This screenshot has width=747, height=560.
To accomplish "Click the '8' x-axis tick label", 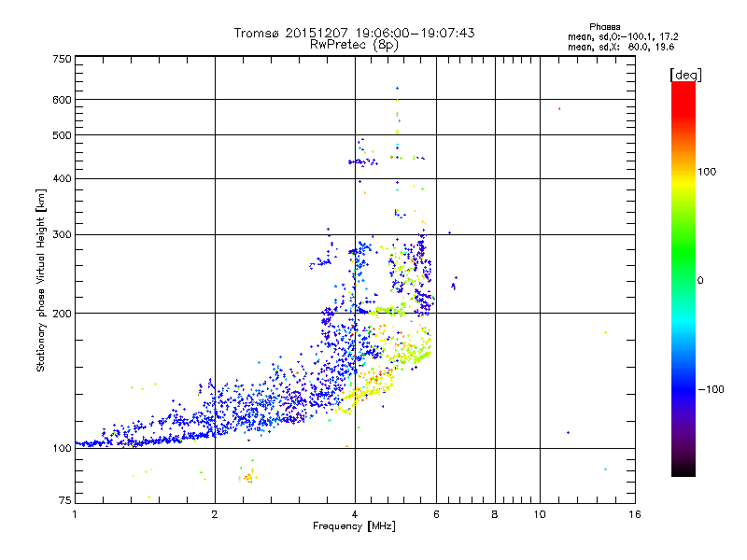I will (495, 514).
